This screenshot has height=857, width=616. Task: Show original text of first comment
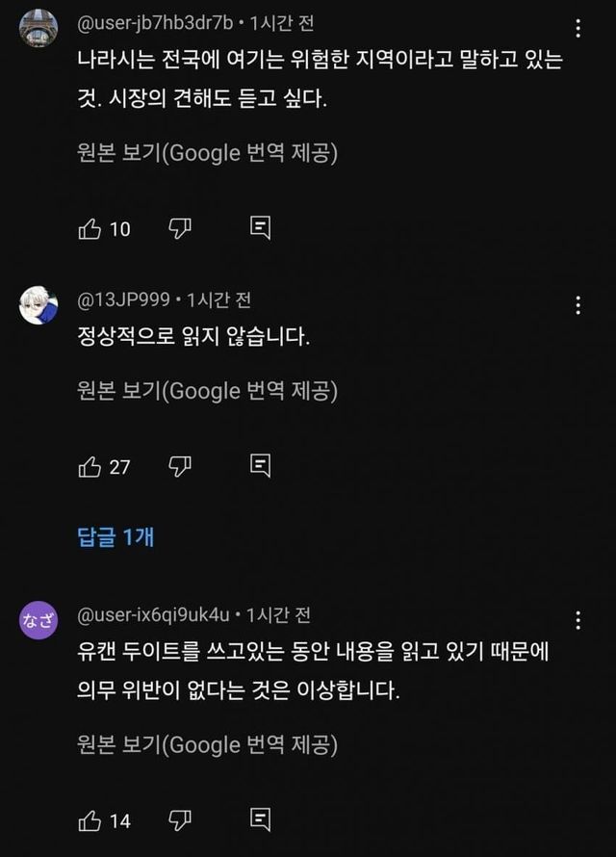click(x=207, y=152)
